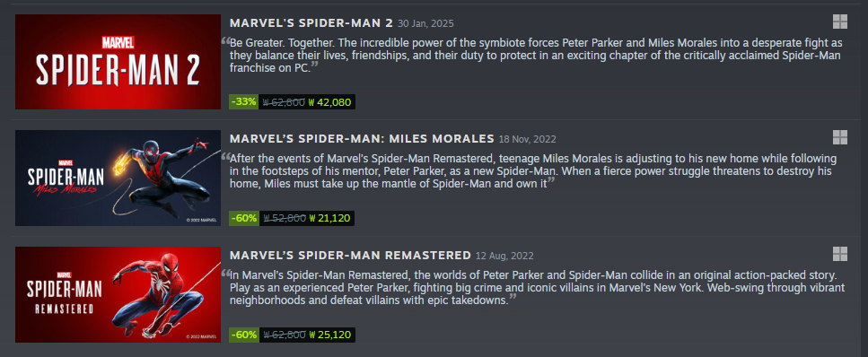
Task: Select the MARVEL'S SPIDER-MAN REMASTERED title
Action: click(350, 255)
